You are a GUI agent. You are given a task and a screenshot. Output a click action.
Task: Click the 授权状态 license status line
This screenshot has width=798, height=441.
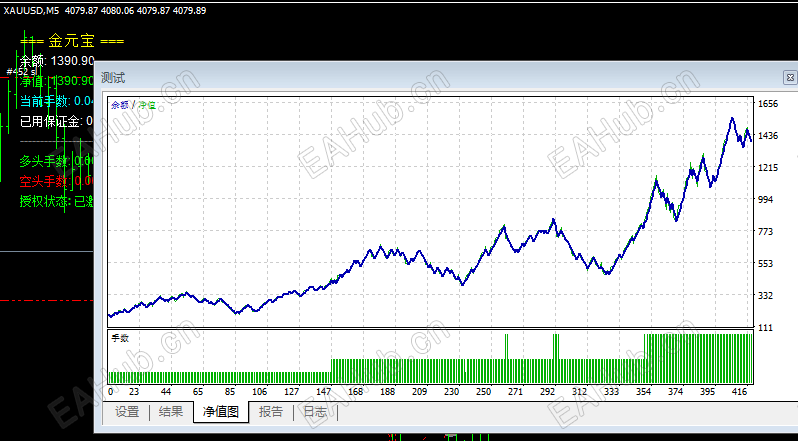point(56,202)
